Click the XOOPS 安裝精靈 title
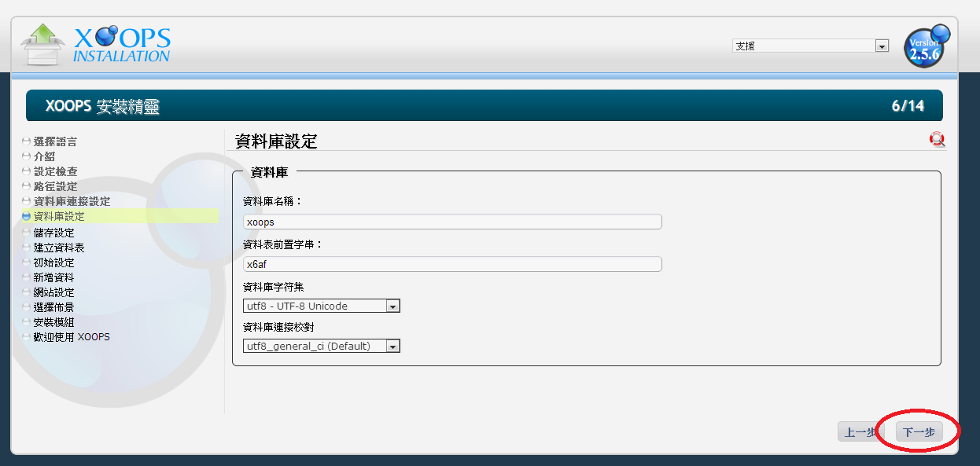980x466 pixels. 102,106
